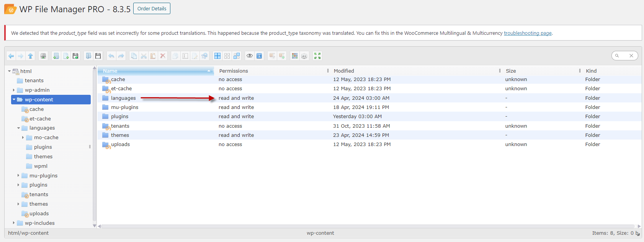Screen dimensions: 644x242
Task: Open the mount network volume tool
Action: (43, 56)
